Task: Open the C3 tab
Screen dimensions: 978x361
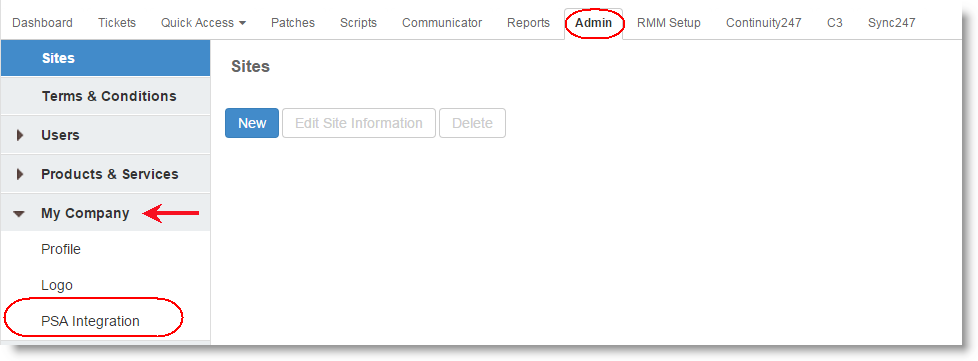Action: [x=835, y=23]
